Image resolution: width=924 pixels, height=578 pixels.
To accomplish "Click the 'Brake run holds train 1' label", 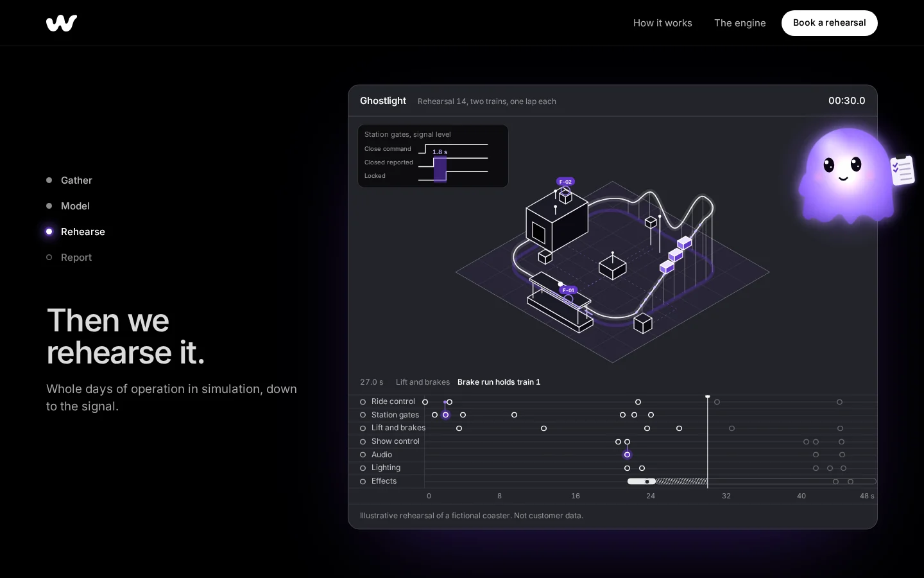I will coord(499,382).
